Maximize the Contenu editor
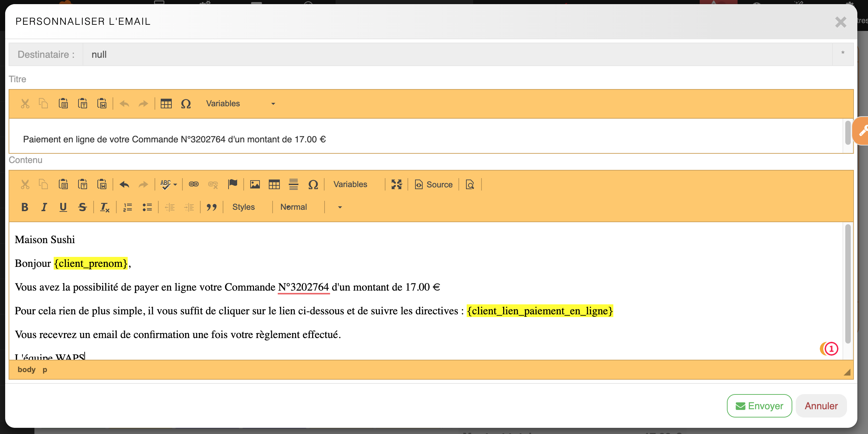 point(396,185)
